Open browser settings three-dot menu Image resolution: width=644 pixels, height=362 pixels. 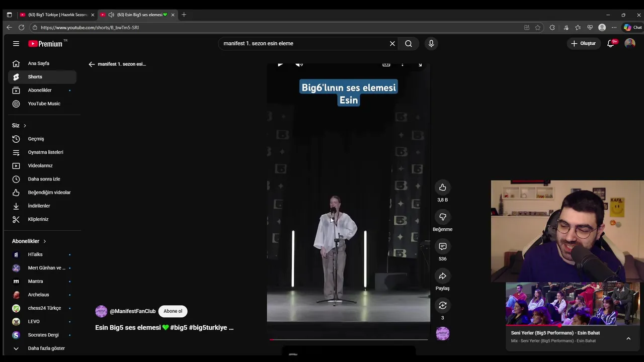[614, 28]
